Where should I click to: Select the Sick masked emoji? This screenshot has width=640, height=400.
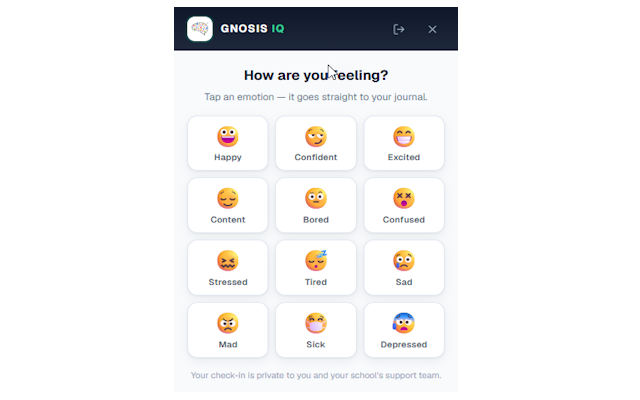316,323
